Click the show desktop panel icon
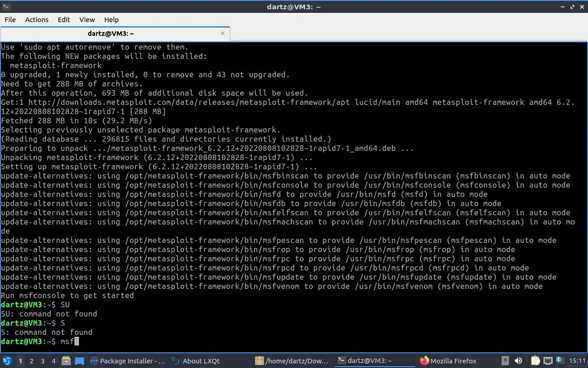The width and height of the screenshot is (588, 368). (x=79, y=361)
